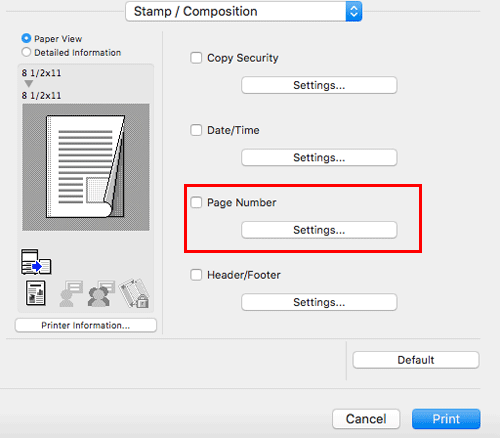Click the document layout page icon
This screenshot has height=438, width=500.
point(36,293)
